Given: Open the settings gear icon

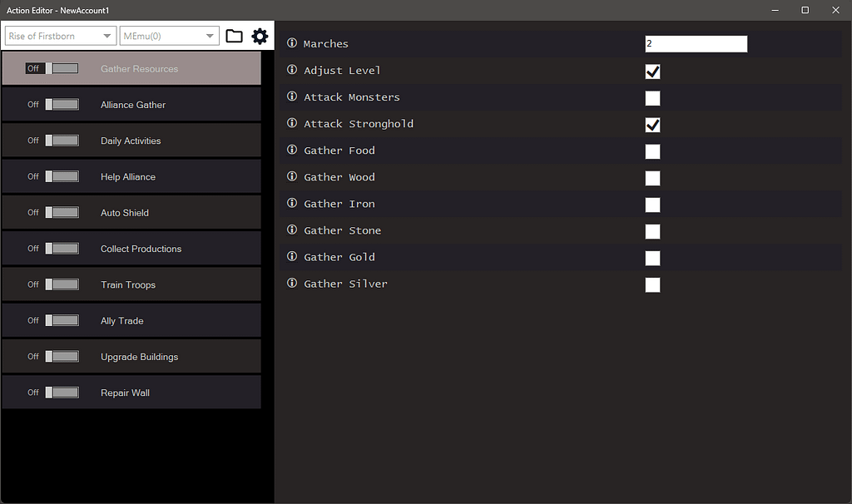Looking at the screenshot, I should (260, 36).
